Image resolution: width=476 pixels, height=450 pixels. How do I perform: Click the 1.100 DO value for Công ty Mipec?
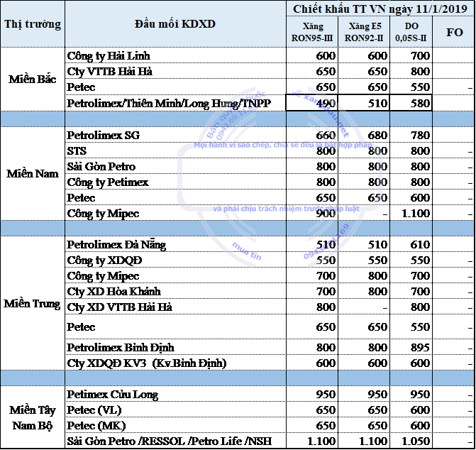click(x=411, y=213)
